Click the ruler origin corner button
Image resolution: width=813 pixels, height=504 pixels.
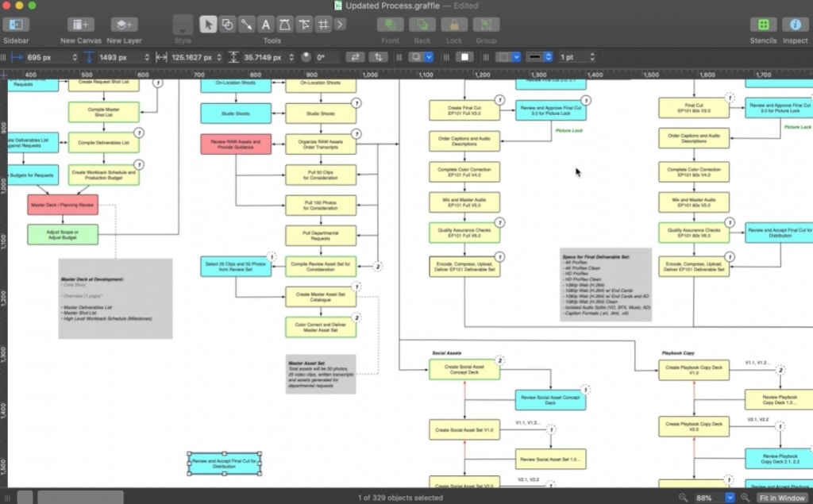[x=4, y=74]
